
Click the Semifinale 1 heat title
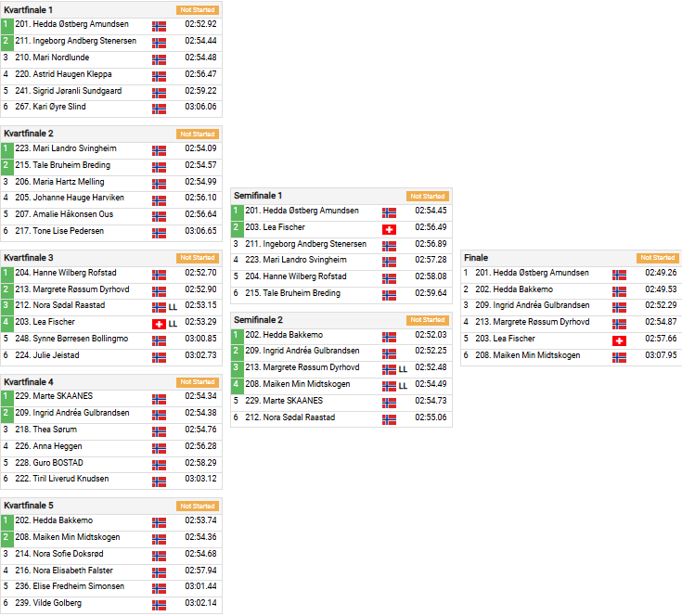coord(258,196)
